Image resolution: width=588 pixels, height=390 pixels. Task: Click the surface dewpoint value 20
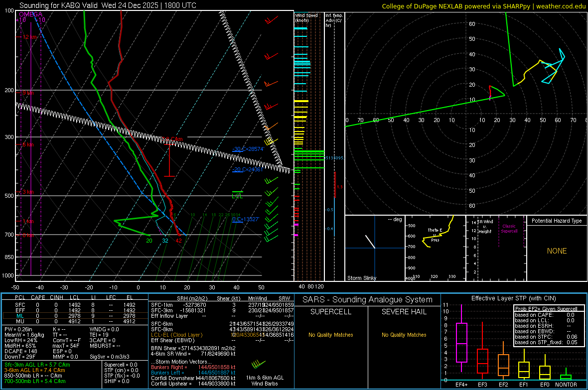pos(149,241)
